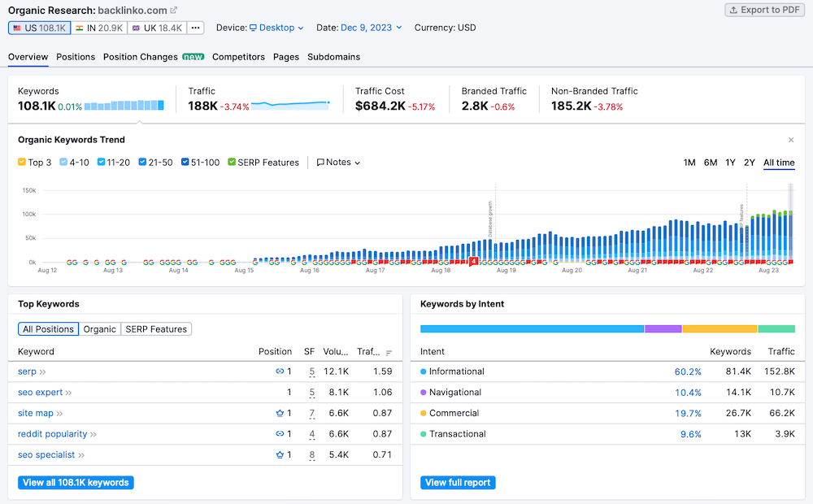Close the Organic Keywords Trend panel
Viewport: 813px width, 504px height.
pos(791,140)
